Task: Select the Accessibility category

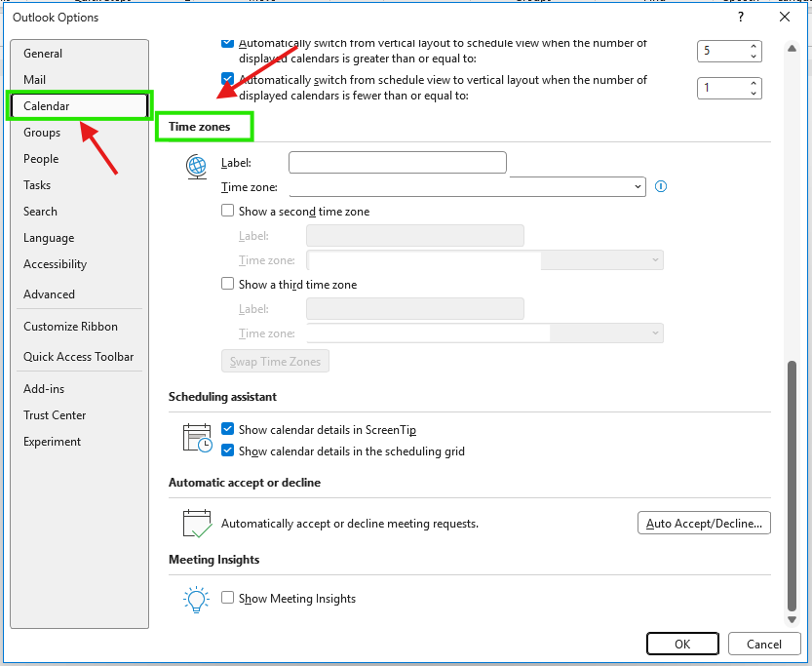Action: pos(79,264)
